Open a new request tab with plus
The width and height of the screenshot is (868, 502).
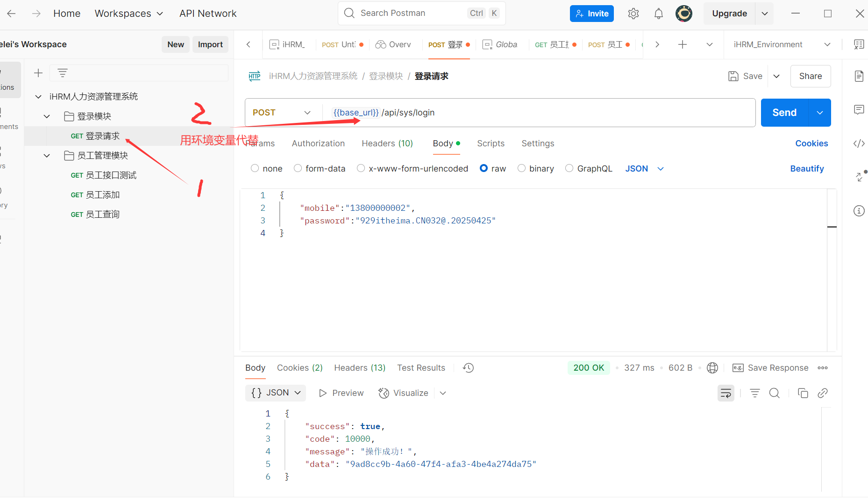[x=683, y=44]
